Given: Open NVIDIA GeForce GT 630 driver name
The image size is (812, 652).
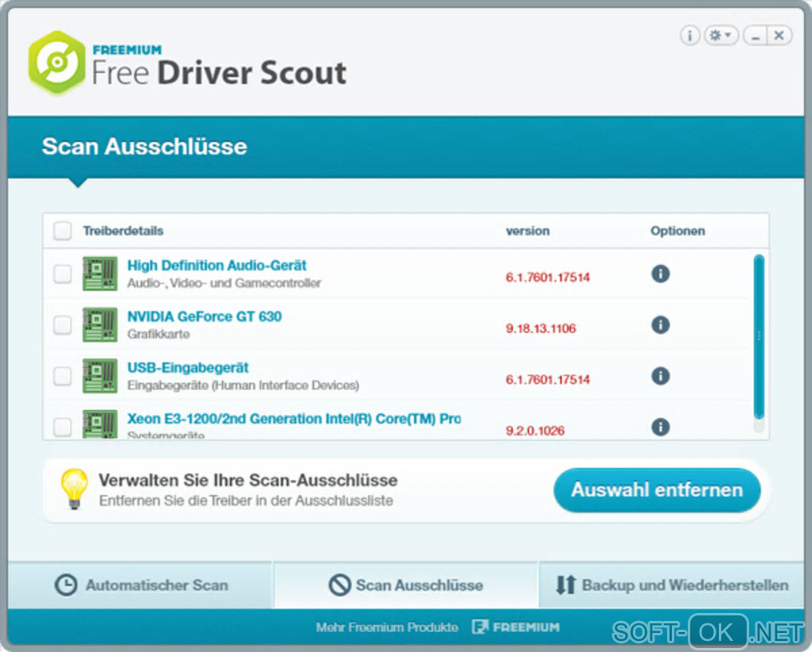Looking at the screenshot, I should click(x=205, y=316).
